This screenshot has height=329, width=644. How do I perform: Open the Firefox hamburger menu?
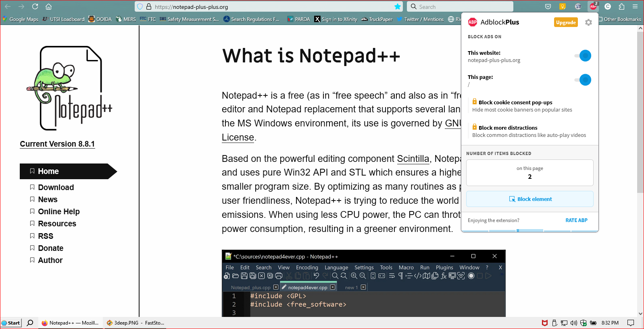tap(635, 6)
